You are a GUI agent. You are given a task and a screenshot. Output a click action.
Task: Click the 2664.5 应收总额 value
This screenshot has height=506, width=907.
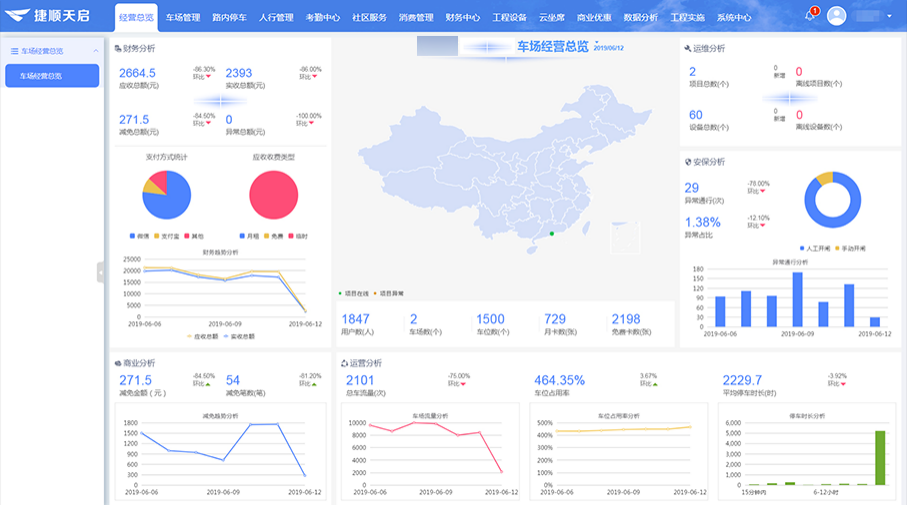[137, 73]
